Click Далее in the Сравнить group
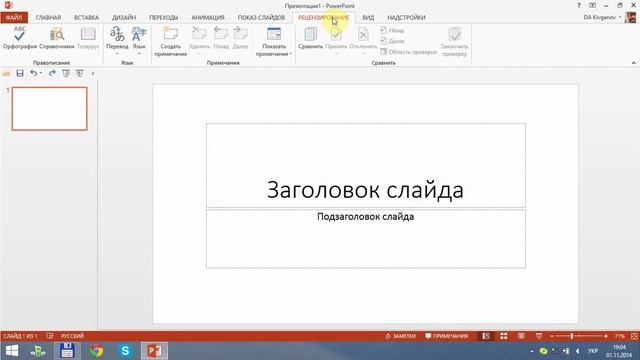Image resolution: width=640 pixels, height=360 pixels. tap(392, 41)
